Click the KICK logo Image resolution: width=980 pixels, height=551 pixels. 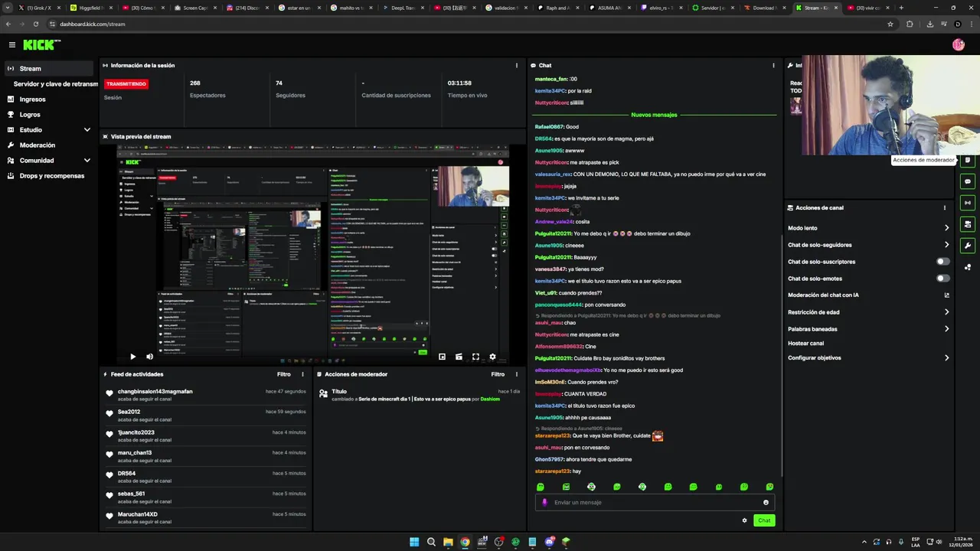click(x=38, y=45)
